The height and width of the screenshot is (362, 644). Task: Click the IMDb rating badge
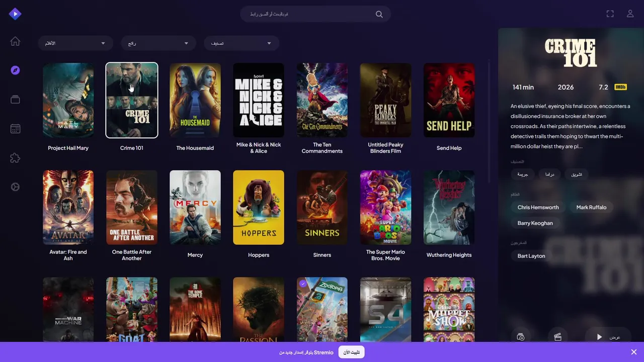[620, 87]
